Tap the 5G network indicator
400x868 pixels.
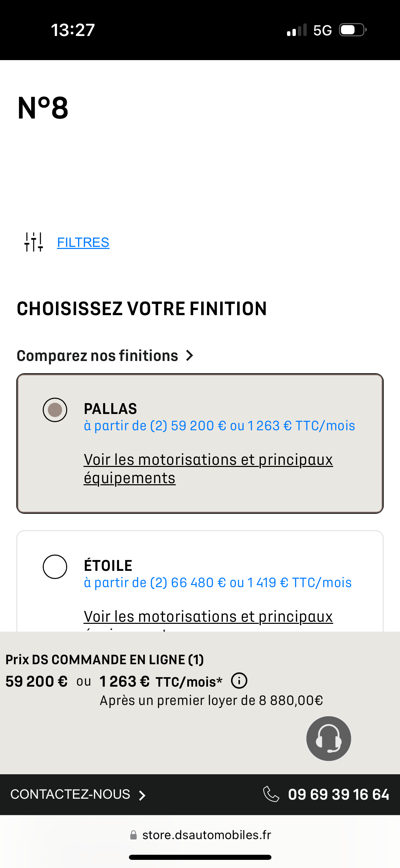pyautogui.click(x=322, y=31)
